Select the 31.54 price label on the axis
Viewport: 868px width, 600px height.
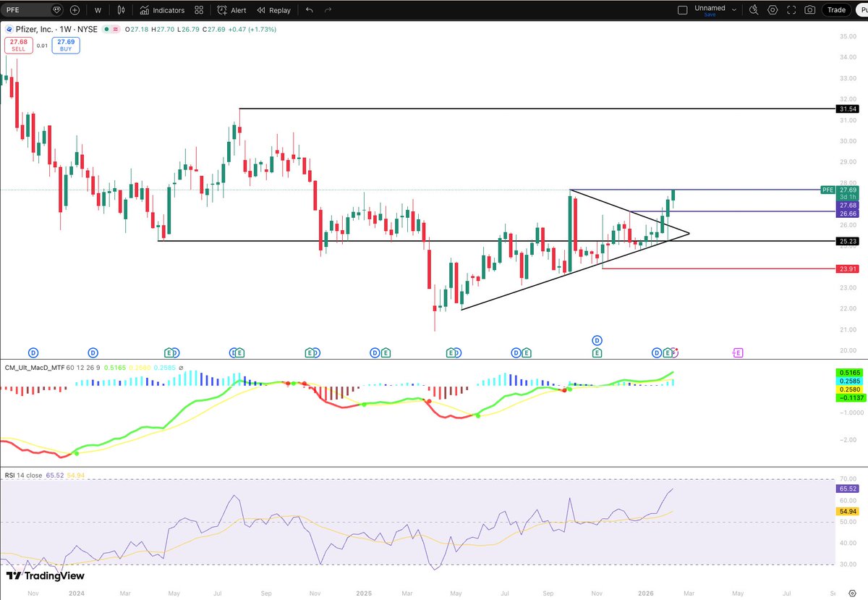(x=848, y=109)
